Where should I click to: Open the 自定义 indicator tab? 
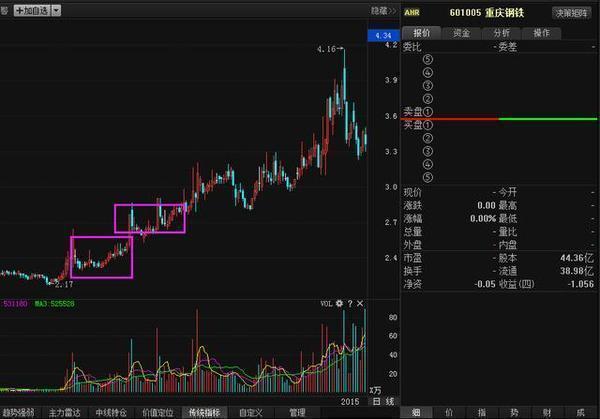(x=251, y=412)
